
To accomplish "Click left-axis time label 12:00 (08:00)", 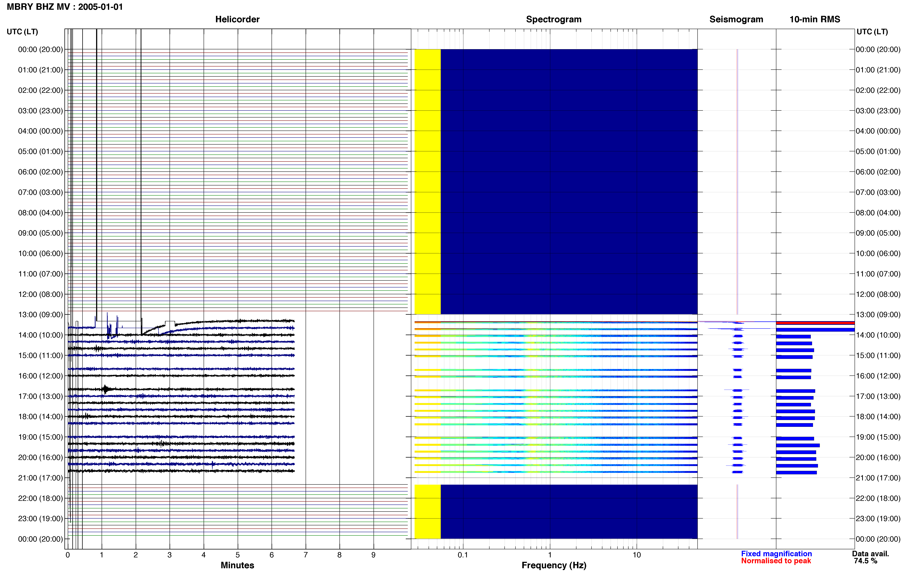I will coord(41,294).
